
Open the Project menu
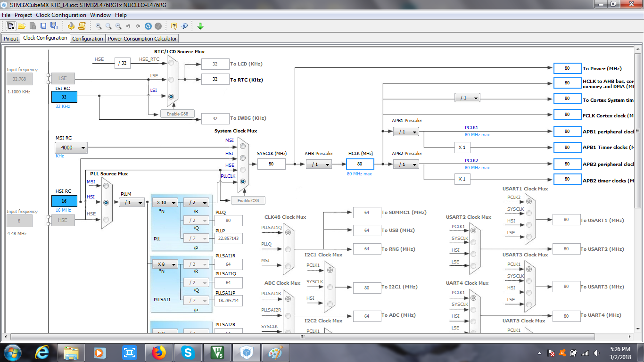pyautogui.click(x=23, y=15)
